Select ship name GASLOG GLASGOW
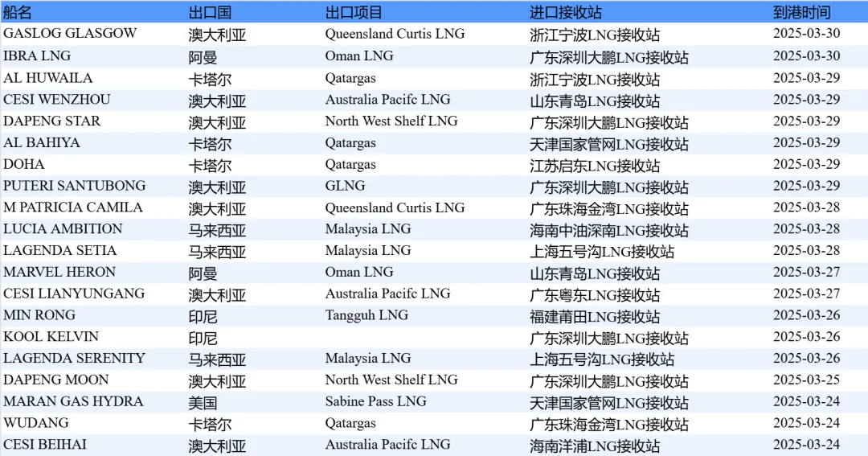The image size is (868, 456). tap(70, 33)
